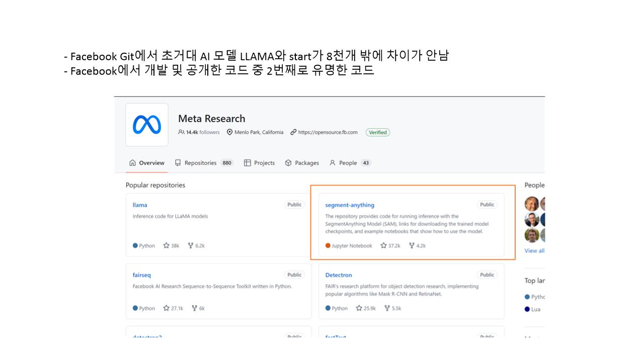This screenshot has width=644, height=362.
Task: Click the Meta infinity logo avatar
Action: [147, 125]
